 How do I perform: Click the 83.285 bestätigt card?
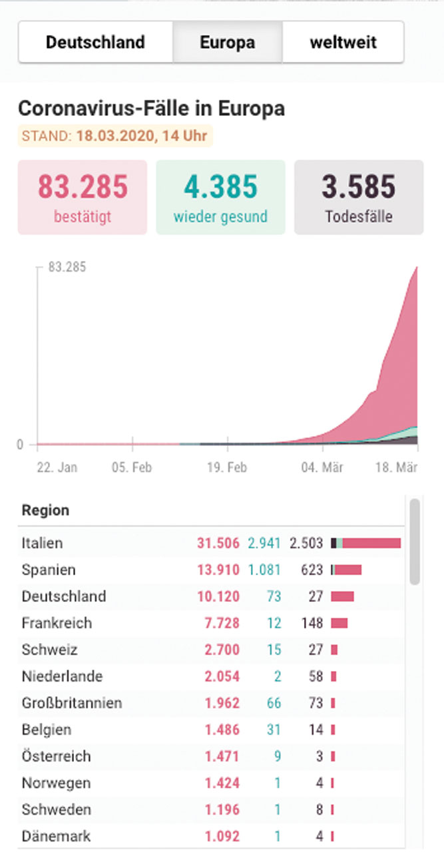click(x=82, y=197)
